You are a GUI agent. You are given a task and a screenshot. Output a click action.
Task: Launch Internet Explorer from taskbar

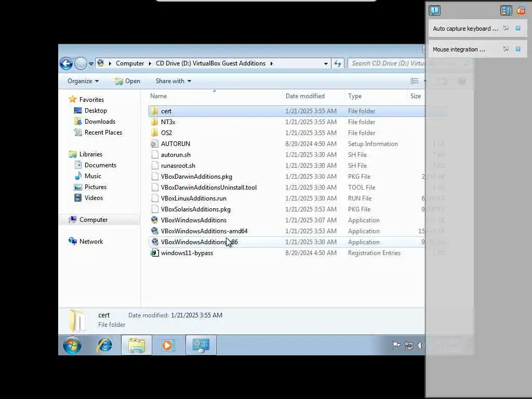click(104, 345)
